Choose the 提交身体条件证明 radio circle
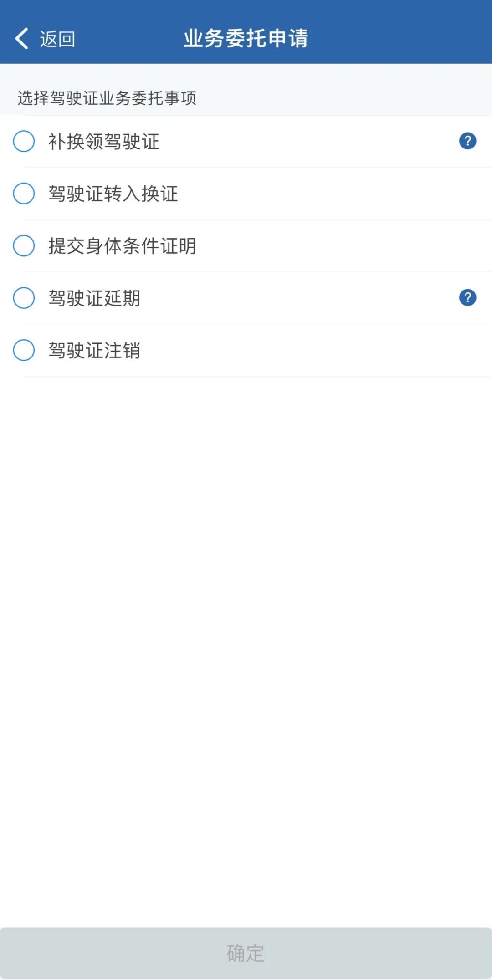The width and height of the screenshot is (492, 980). point(24,246)
